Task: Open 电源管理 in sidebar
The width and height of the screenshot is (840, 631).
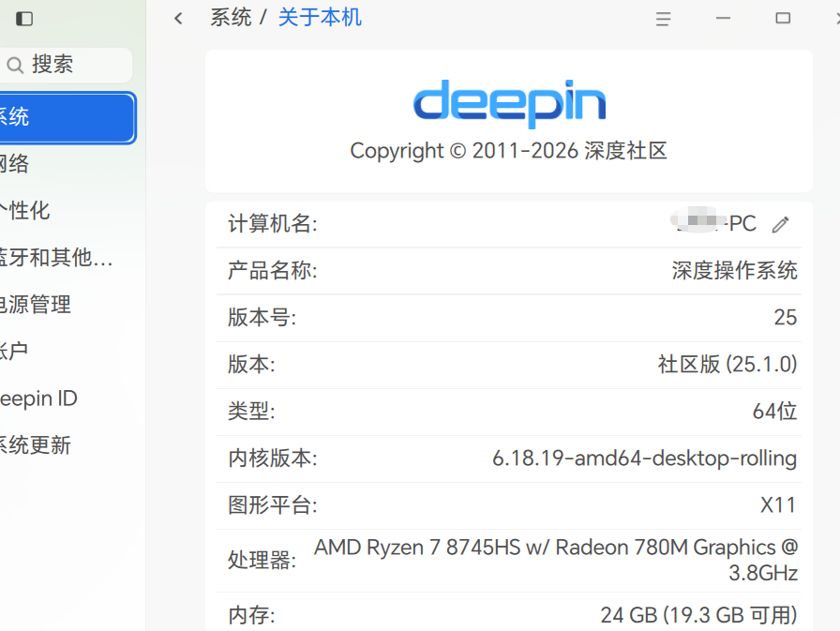Action: point(67,305)
